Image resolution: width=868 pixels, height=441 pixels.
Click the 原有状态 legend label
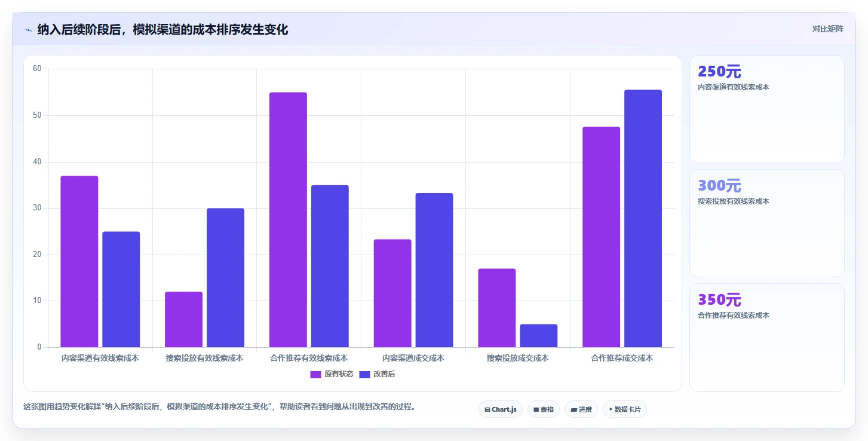pos(339,375)
